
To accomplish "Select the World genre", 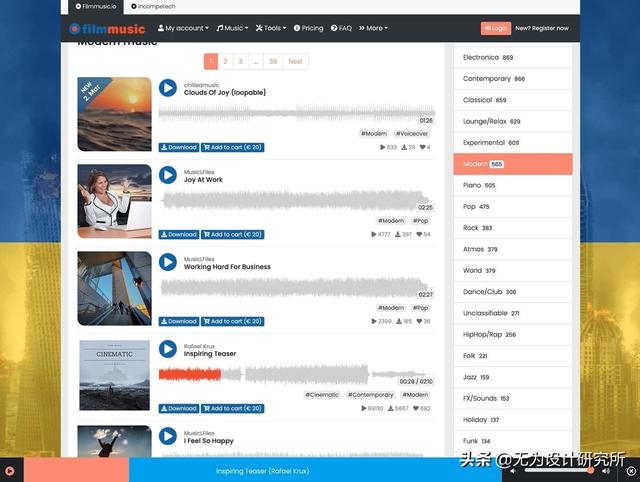I will (x=513, y=270).
